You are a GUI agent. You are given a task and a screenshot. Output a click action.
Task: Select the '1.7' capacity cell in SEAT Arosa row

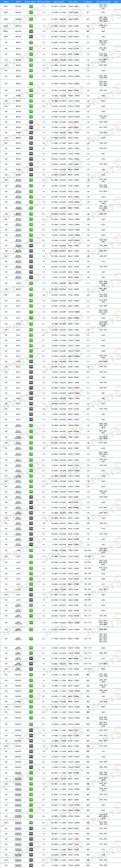[43, 37]
